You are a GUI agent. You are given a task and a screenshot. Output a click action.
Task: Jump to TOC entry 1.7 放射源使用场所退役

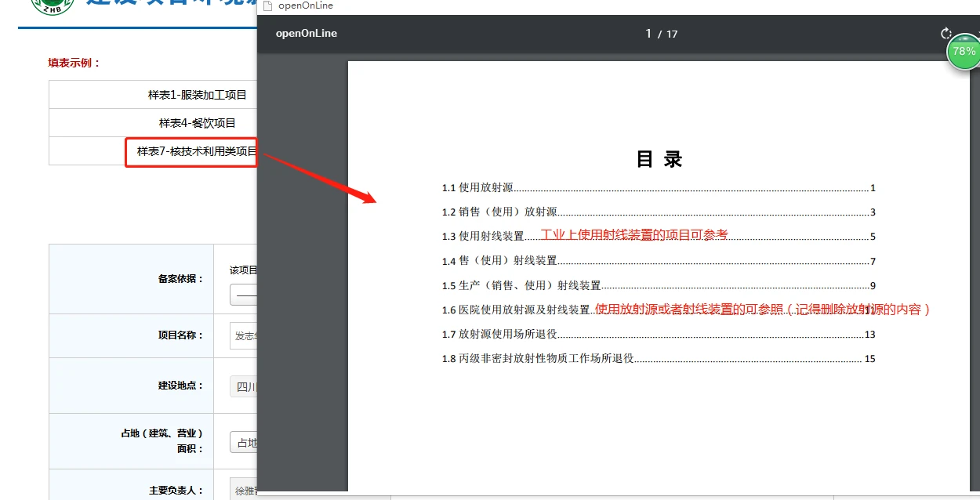[659, 335]
